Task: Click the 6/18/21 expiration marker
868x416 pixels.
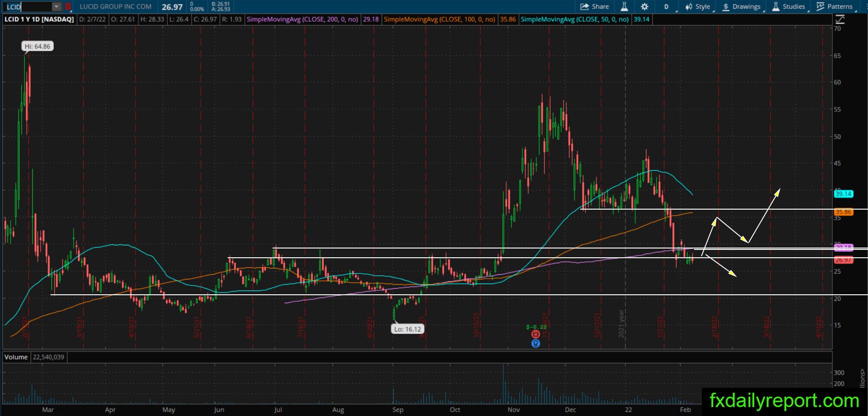Action: 250,327
